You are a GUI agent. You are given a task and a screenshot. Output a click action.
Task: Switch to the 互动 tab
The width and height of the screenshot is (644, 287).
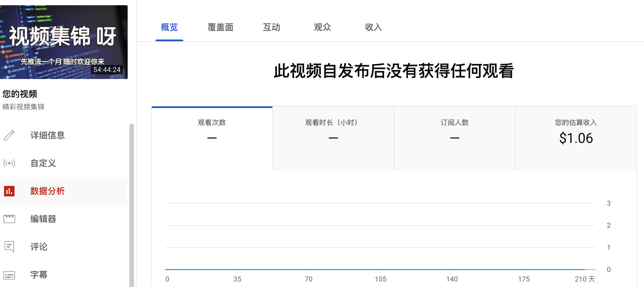[x=272, y=27]
